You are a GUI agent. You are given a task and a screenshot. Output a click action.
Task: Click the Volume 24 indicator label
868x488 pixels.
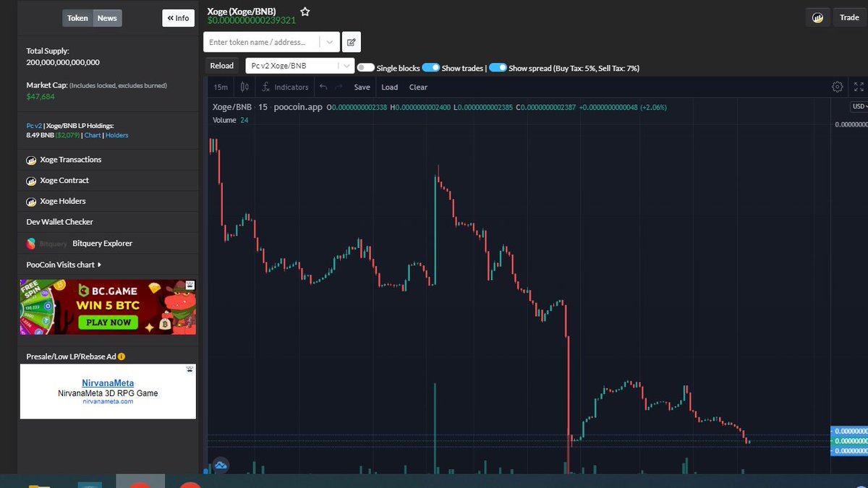point(230,120)
